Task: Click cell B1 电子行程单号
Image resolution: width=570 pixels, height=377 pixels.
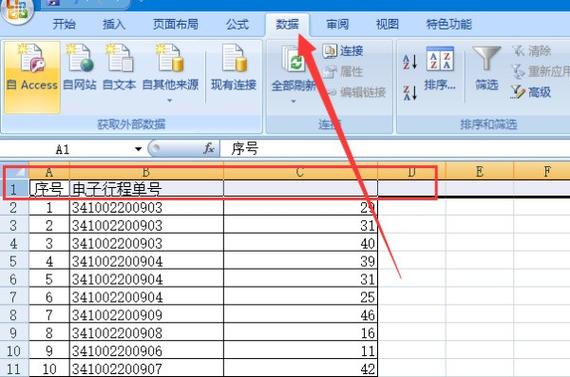Action: [146, 189]
